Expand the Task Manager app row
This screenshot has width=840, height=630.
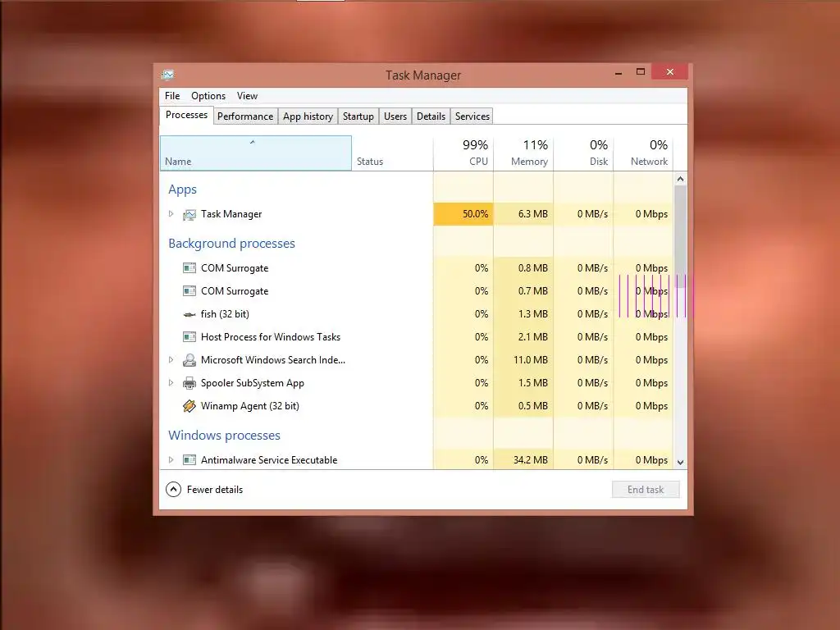[x=171, y=214]
